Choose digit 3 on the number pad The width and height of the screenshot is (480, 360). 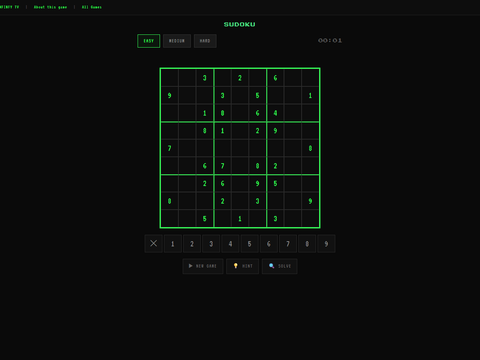tap(211, 244)
